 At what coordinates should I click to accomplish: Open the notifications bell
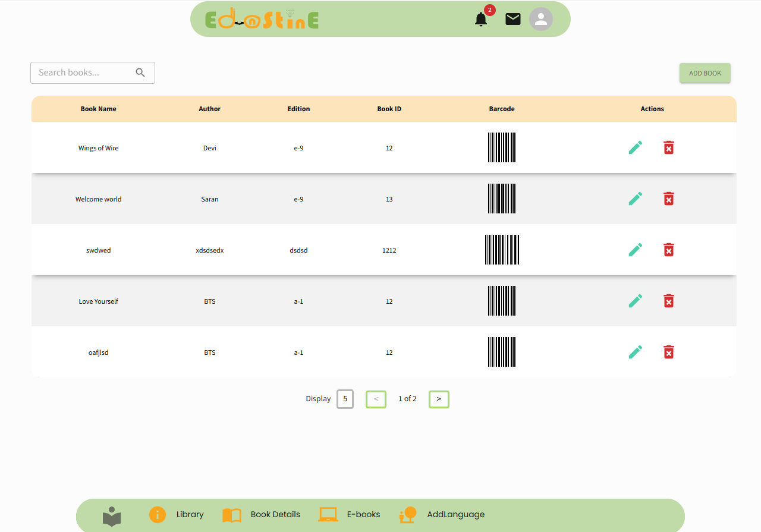pyautogui.click(x=481, y=20)
